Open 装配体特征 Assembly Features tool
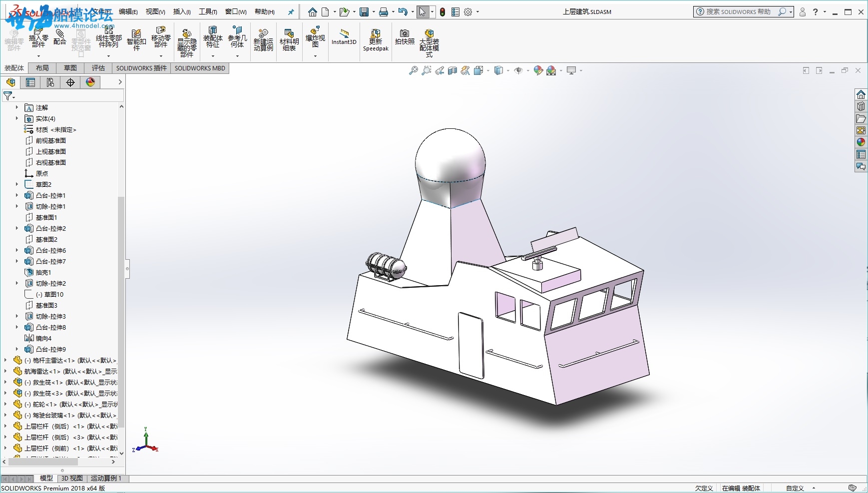868x493 pixels. point(213,38)
